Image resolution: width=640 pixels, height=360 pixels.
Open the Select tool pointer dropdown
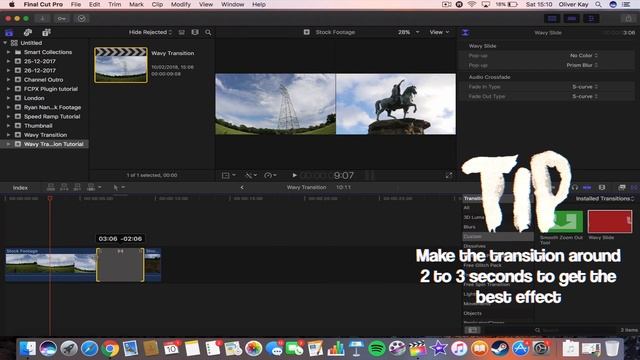tap(119, 187)
